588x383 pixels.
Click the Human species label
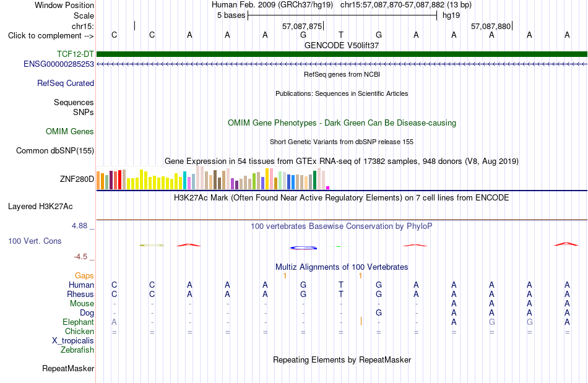pos(81,285)
